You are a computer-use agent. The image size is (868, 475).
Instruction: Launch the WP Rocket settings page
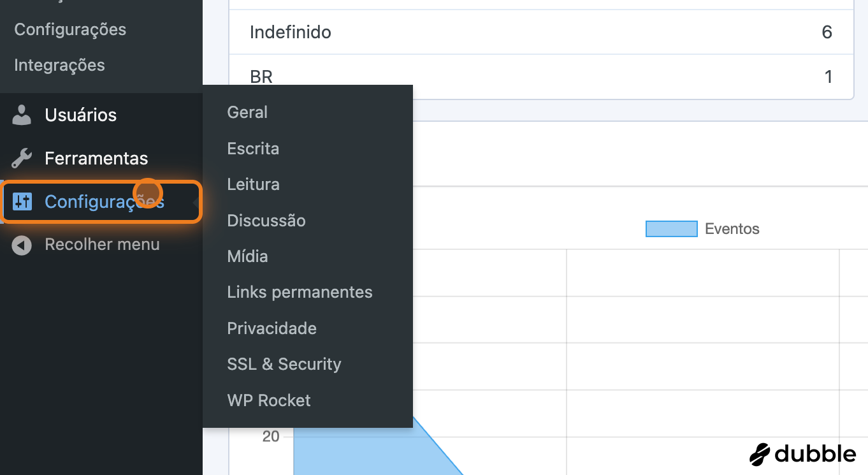click(x=269, y=400)
